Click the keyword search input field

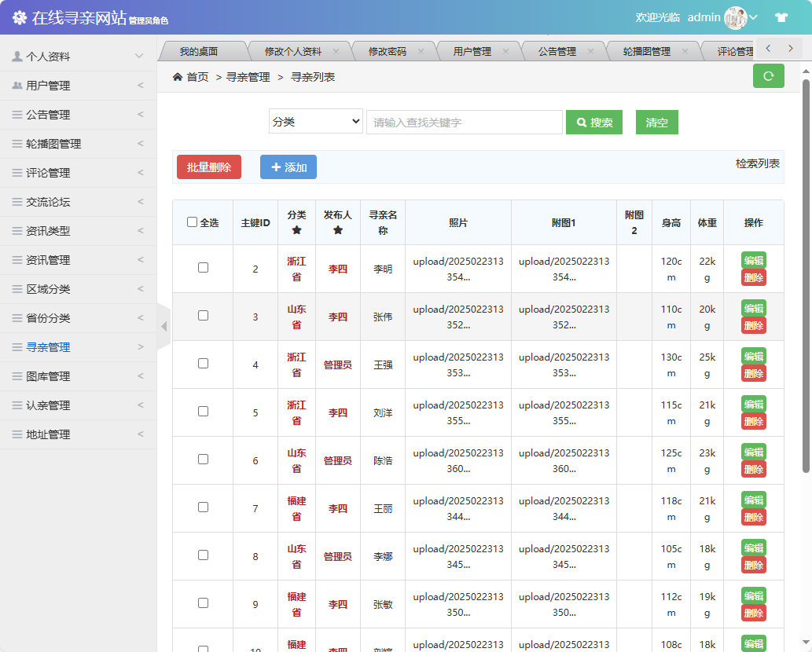click(464, 122)
